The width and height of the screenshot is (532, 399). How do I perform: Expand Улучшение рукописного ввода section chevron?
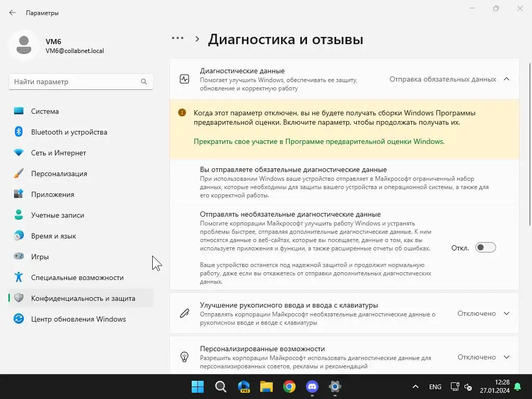(507, 313)
